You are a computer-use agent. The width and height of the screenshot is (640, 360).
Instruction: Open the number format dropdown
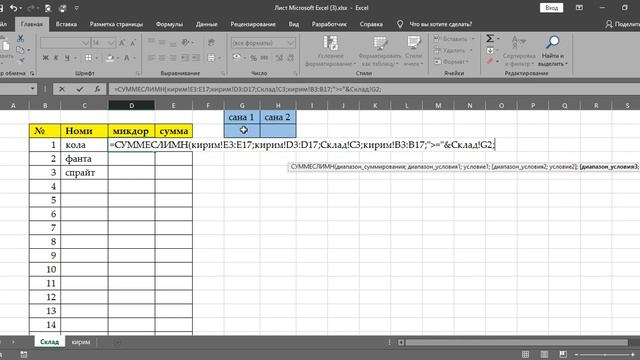pyautogui.click(x=291, y=43)
